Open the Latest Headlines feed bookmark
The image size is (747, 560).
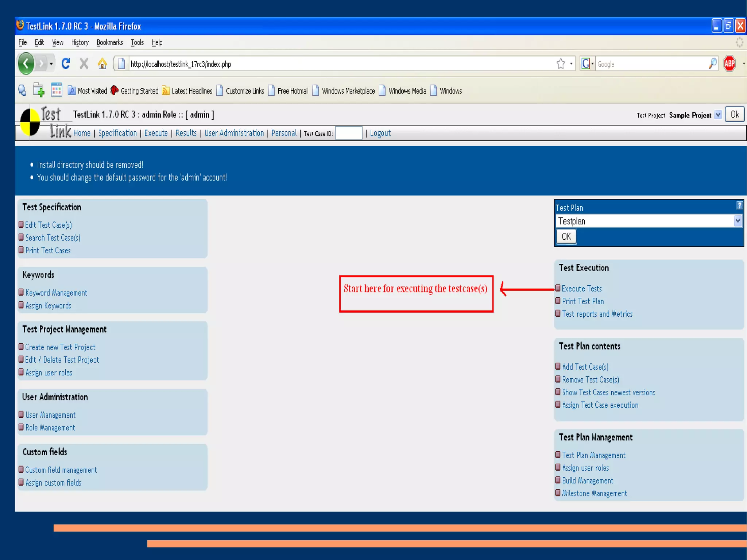pyautogui.click(x=187, y=91)
